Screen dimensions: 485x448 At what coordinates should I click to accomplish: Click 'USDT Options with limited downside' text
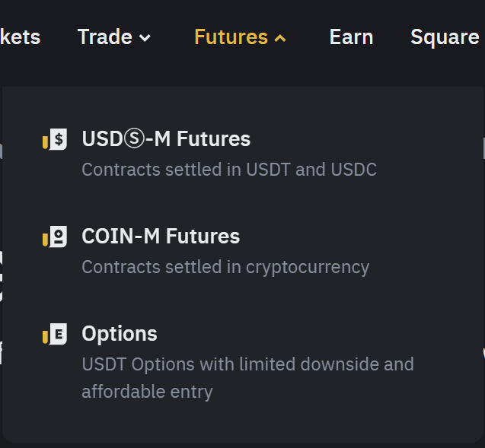[x=247, y=364]
